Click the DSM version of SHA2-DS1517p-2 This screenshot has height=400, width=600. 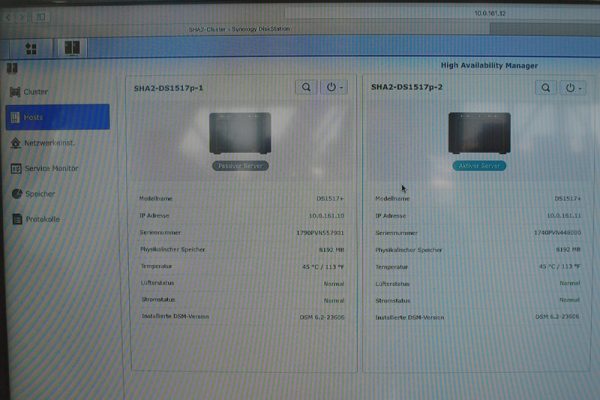click(x=557, y=317)
